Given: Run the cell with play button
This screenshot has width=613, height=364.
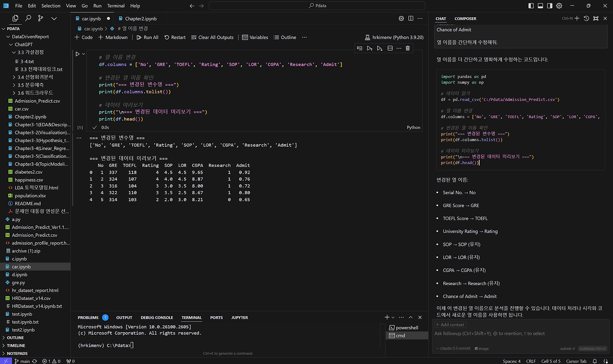Looking at the screenshot, I should point(78,54).
